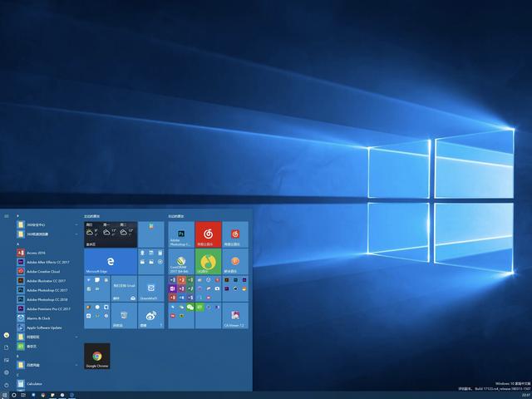Open the CorelDRAW 2017 tile
This screenshot has width=532, height=399.
coord(181,262)
